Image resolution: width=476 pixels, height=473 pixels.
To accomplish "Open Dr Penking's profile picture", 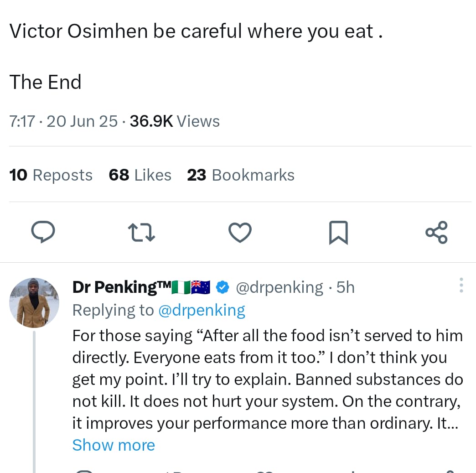I will coord(34,303).
